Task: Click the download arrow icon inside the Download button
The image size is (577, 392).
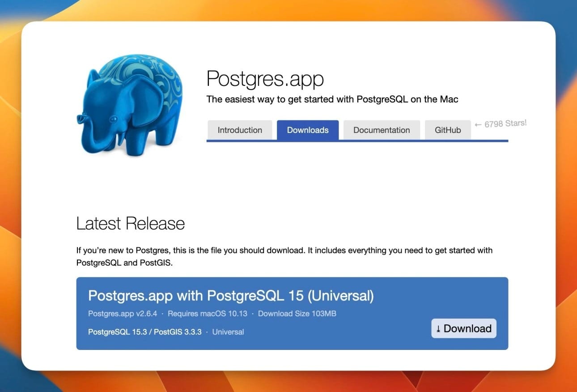Action: (439, 328)
